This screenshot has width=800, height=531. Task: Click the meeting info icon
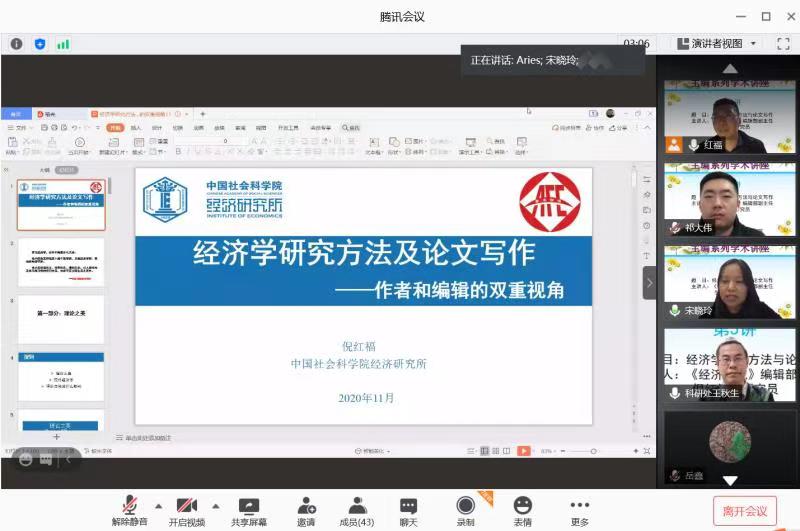16,44
